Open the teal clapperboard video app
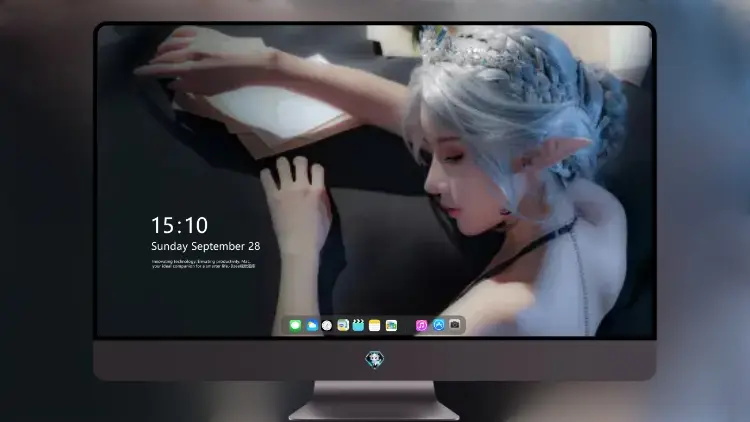The width and height of the screenshot is (750, 422). 358,325
